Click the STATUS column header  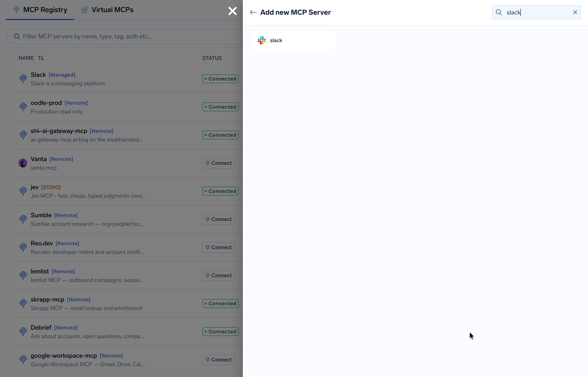click(212, 58)
